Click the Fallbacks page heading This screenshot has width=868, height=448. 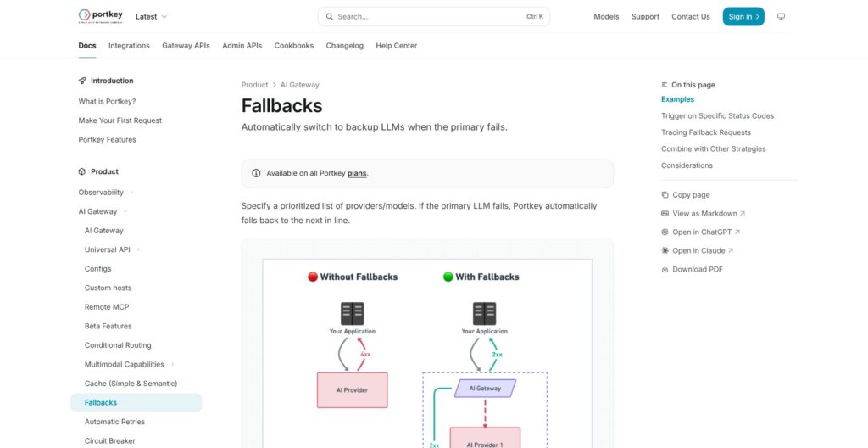point(281,105)
